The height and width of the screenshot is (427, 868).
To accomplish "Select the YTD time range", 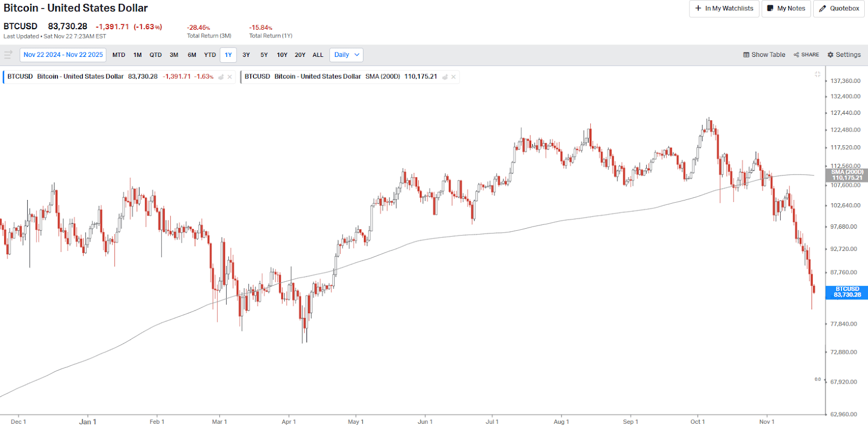I will [210, 55].
